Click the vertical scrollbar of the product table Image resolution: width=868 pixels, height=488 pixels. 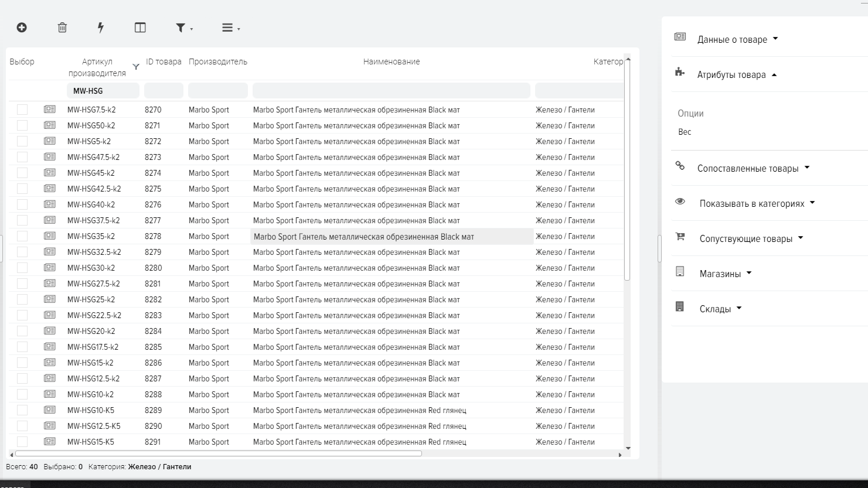(627, 170)
